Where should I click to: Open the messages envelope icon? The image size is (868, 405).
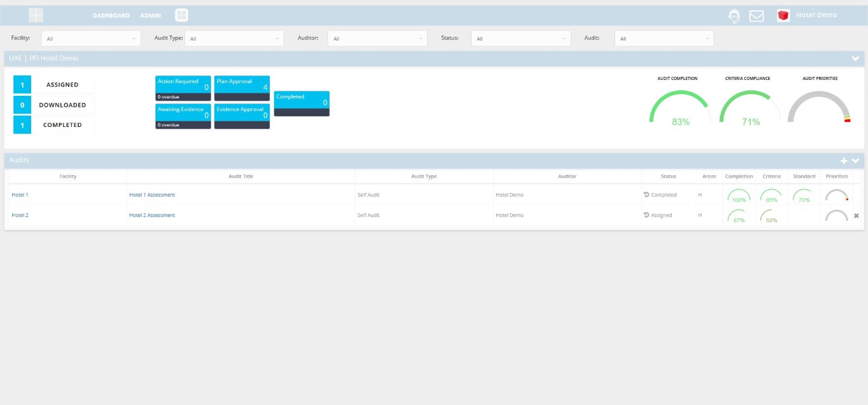(x=756, y=16)
